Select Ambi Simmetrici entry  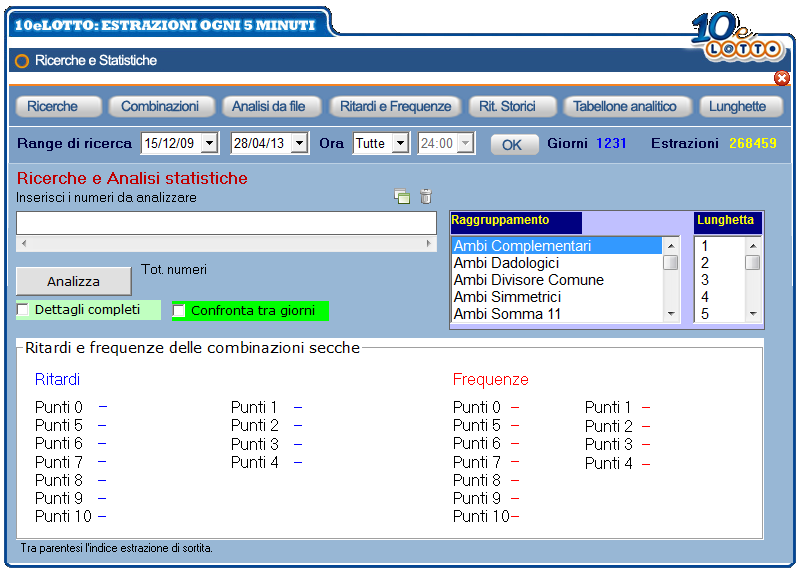pos(556,296)
